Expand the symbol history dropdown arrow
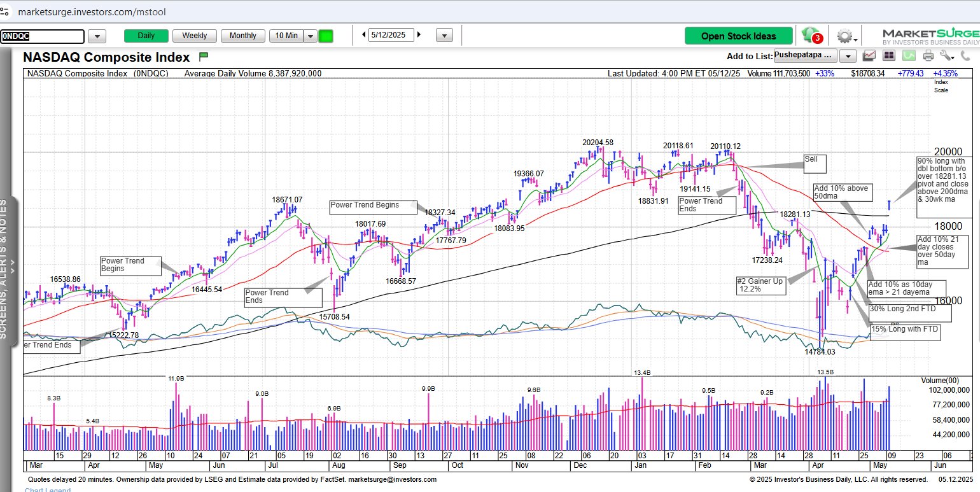 pyautogui.click(x=97, y=36)
